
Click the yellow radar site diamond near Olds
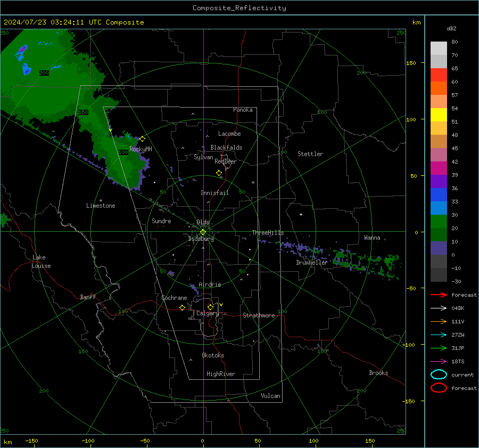[203, 232]
